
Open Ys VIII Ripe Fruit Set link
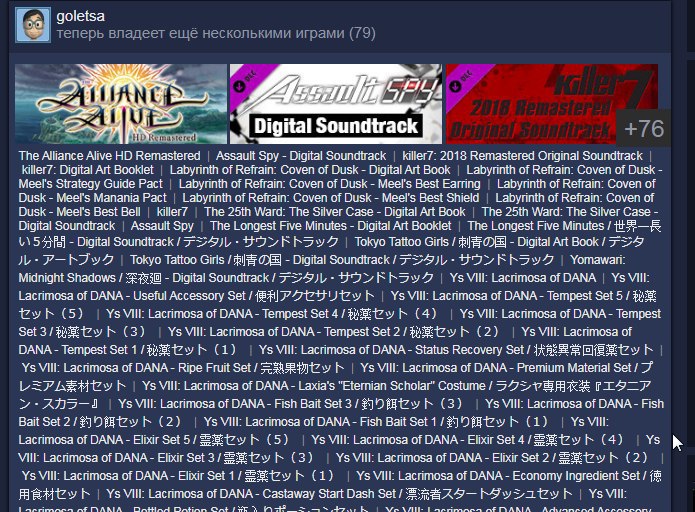tap(183, 367)
